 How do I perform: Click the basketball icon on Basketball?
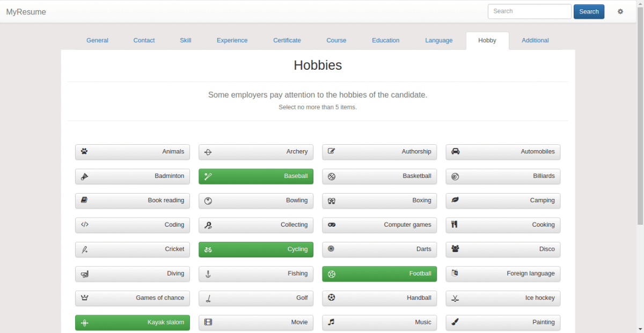click(x=332, y=176)
